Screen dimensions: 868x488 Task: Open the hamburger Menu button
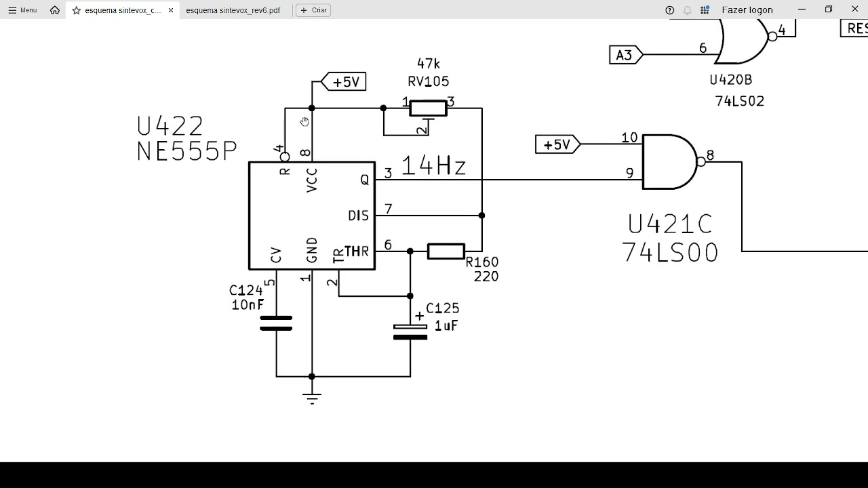coord(22,10)
